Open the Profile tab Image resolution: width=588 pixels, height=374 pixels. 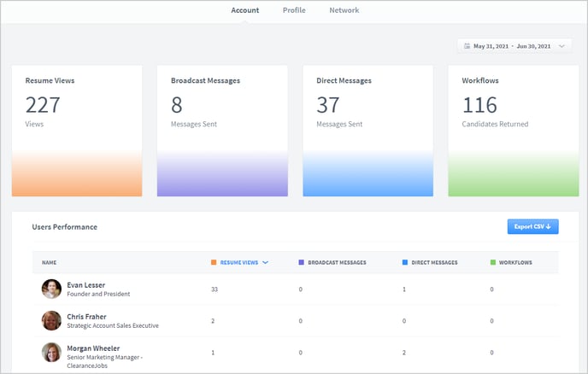pos(294,10)
